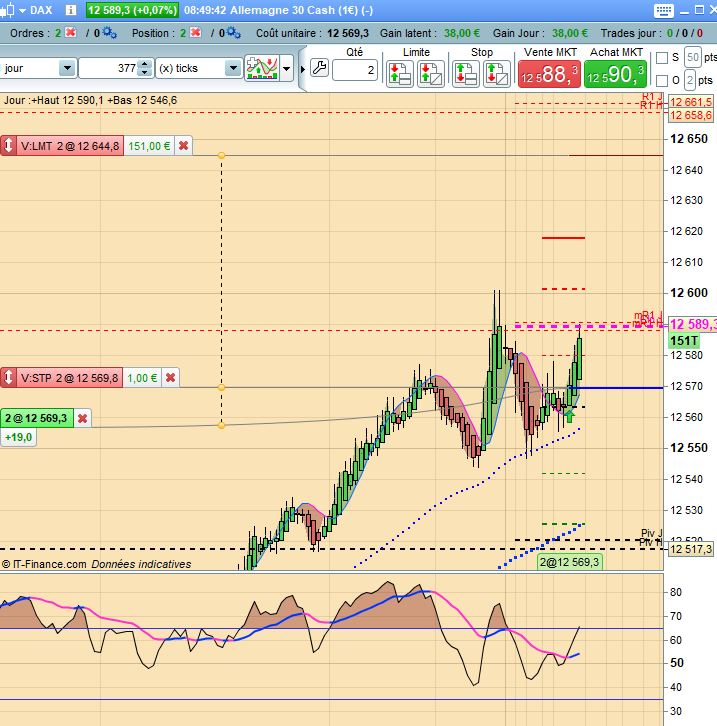Click the +19,0 gain label

pos(19,437)
